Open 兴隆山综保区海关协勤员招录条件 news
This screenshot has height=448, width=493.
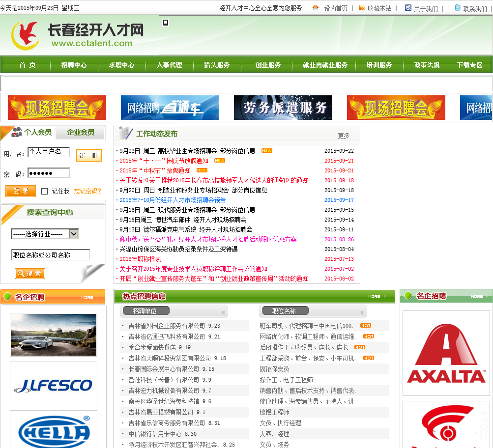178,249
